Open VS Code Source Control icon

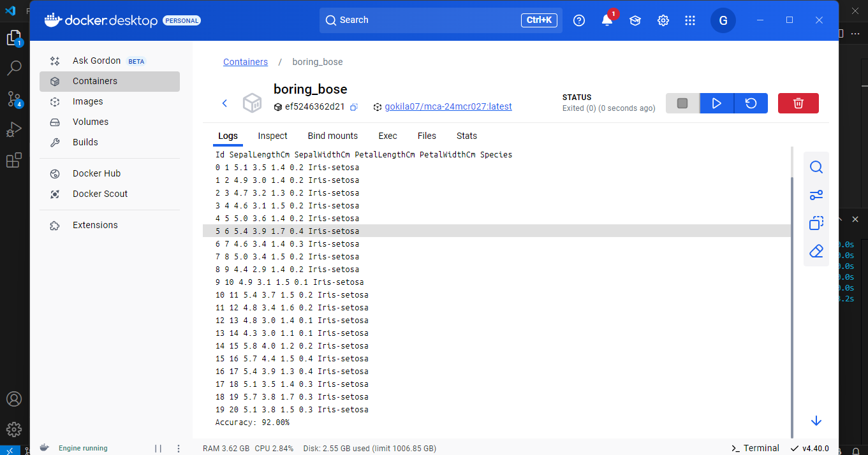tap(14, 99)
